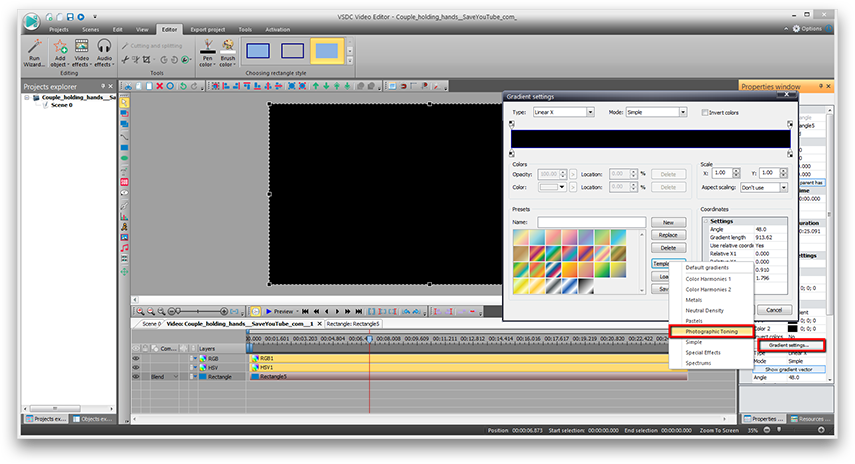Open the Options menu at top right
The height and width of the screenshot is (464, 855).
pos(806,28)
